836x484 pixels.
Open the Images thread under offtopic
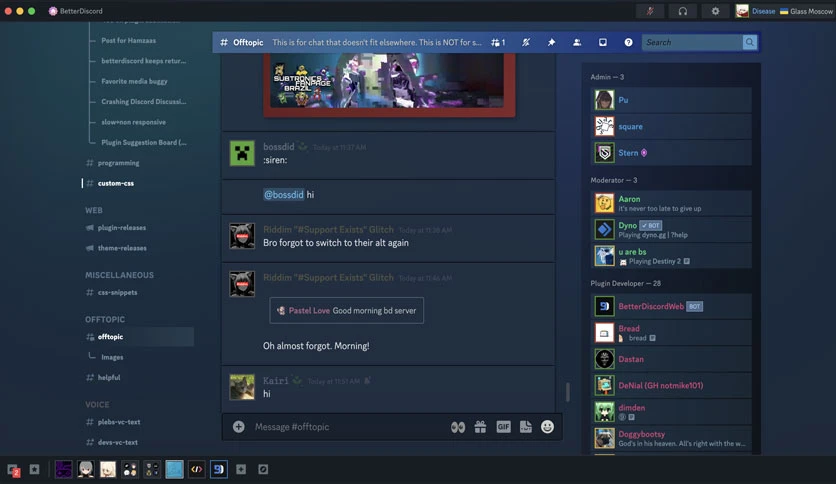(x=112, y=357)
